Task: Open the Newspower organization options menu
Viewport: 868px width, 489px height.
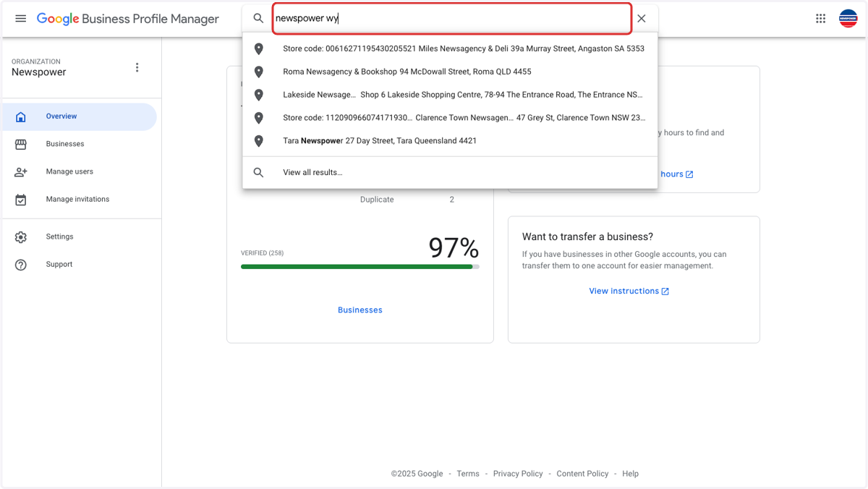Action: pyautogui.click(x=137, y=67)
